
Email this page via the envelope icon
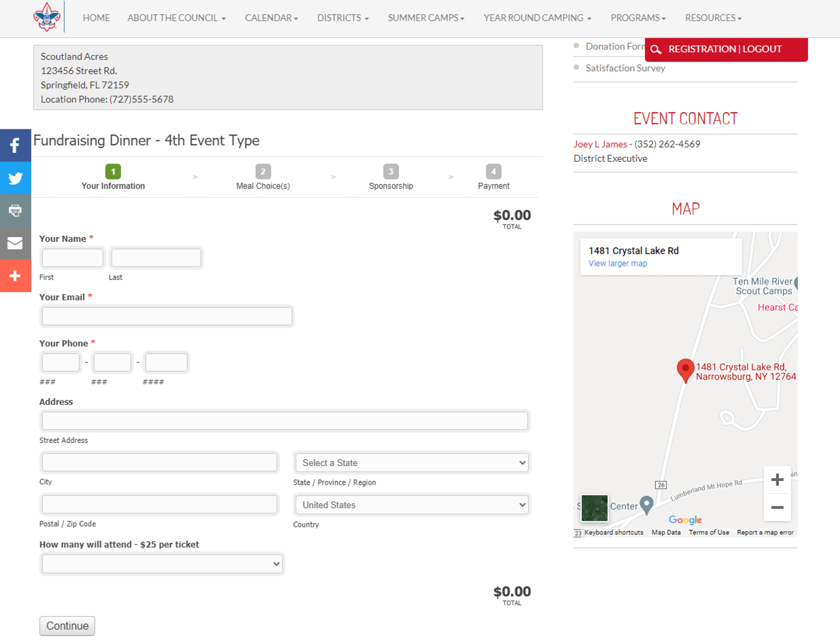[x=15, y=243]
